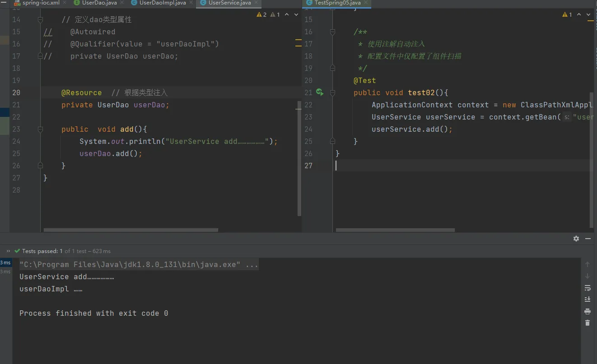
Task: Click 'private UserDao userDao;' on line 21
Action: [116, 105]
